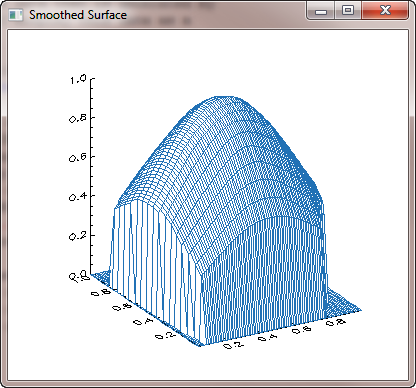Click the 0.4 label on vertical axis
The height and width of the screenshot is (388, 416).
[x=77, y=197]
